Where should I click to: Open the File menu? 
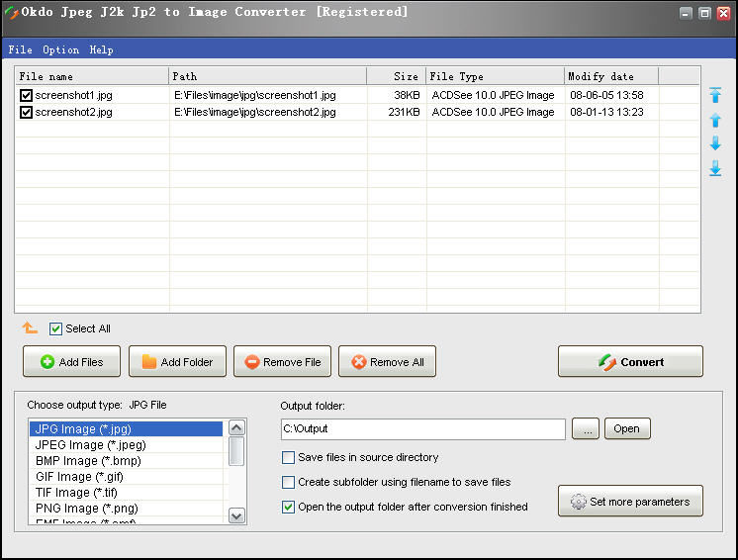tap(20, 49)
